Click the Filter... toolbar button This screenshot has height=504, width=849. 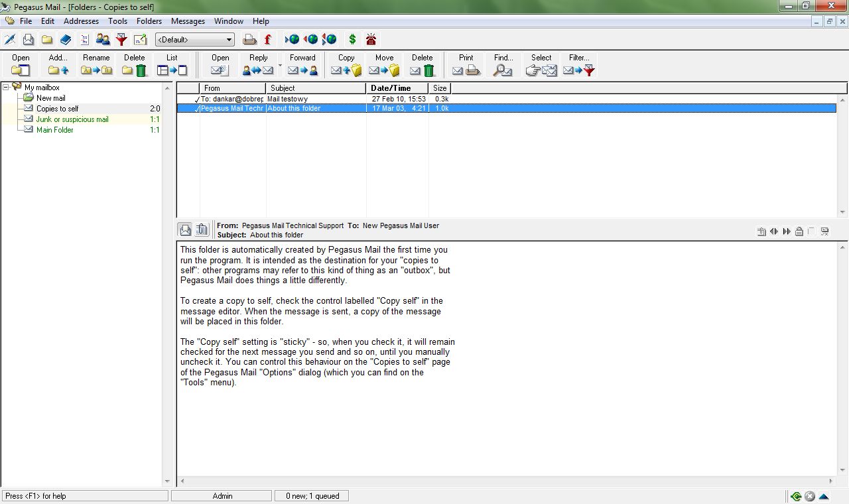tap(579, 65)
